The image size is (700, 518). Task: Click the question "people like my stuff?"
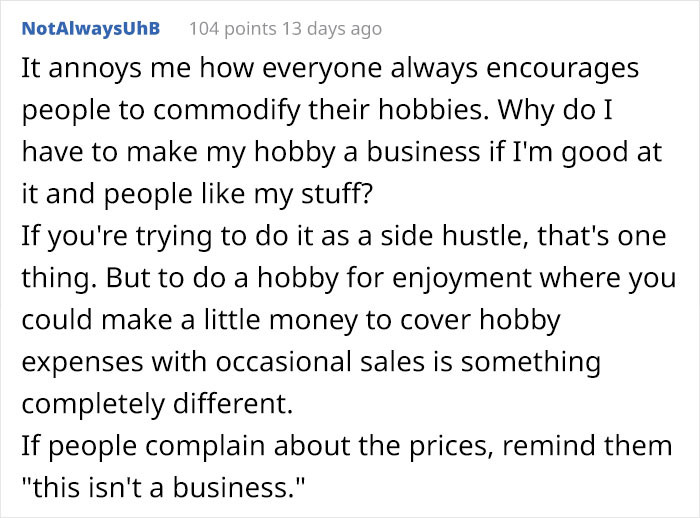[238, 194]
